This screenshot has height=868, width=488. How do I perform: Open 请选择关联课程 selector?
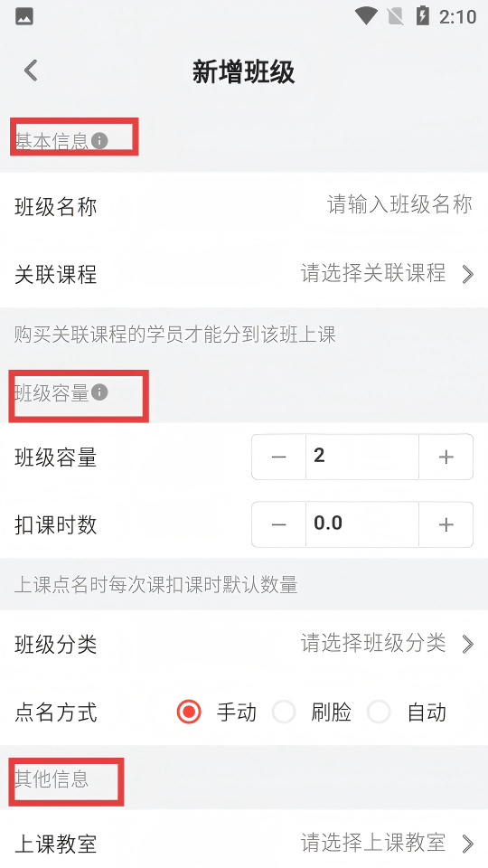click(x=388, y=273)
